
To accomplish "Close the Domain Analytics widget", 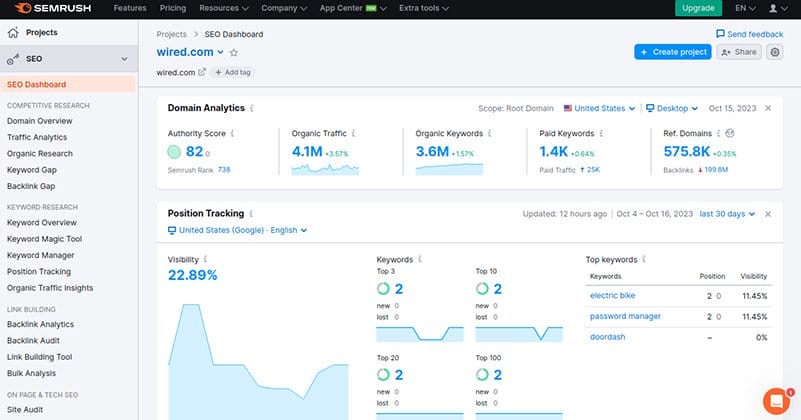I will point(768,108).
